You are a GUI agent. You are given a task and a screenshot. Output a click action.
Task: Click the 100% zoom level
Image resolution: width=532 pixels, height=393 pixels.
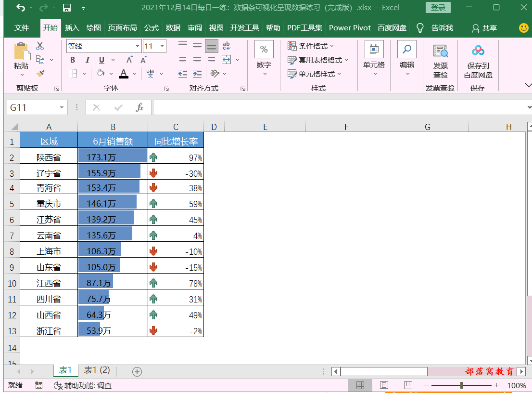[x=517, y=385]
